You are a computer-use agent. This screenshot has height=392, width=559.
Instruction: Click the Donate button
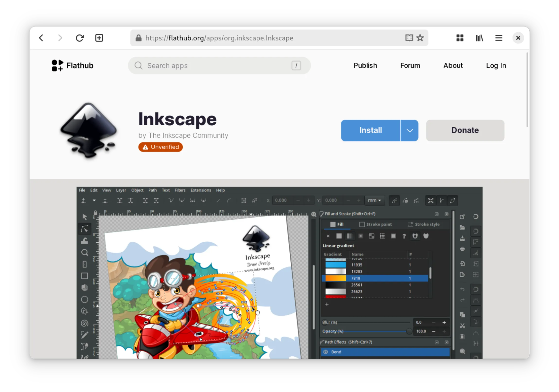(465, 130)
